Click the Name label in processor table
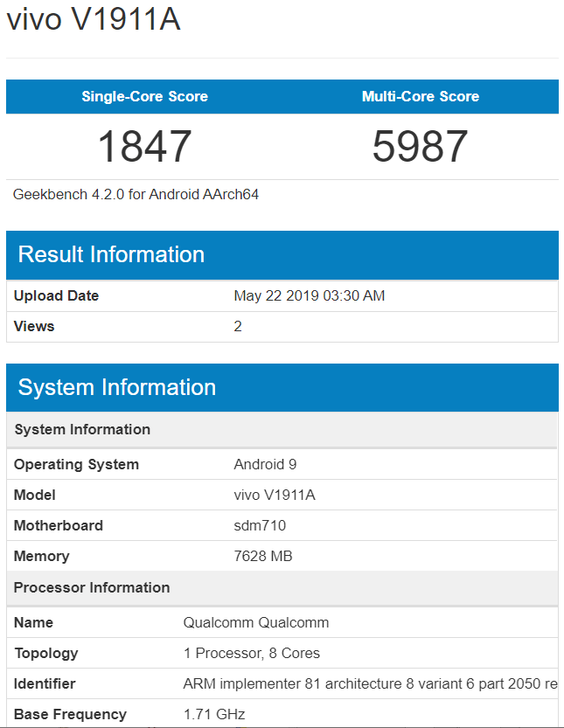 (33, 622)
